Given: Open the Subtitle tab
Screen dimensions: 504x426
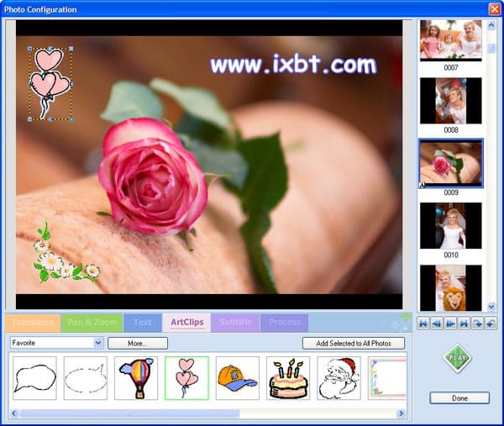Looking at the screenshot, I should click(235, 323).
